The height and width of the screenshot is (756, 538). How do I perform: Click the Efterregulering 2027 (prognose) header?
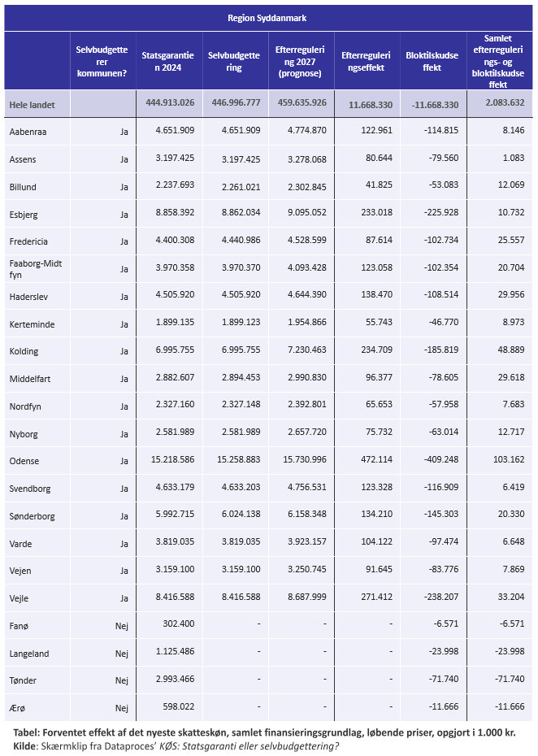point(300,62)
